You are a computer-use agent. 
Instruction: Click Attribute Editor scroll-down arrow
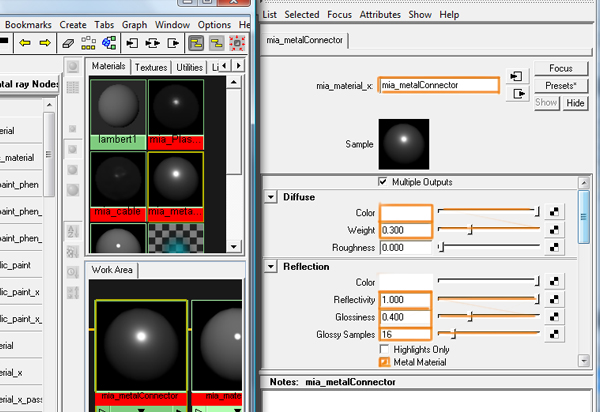[584, 360]
